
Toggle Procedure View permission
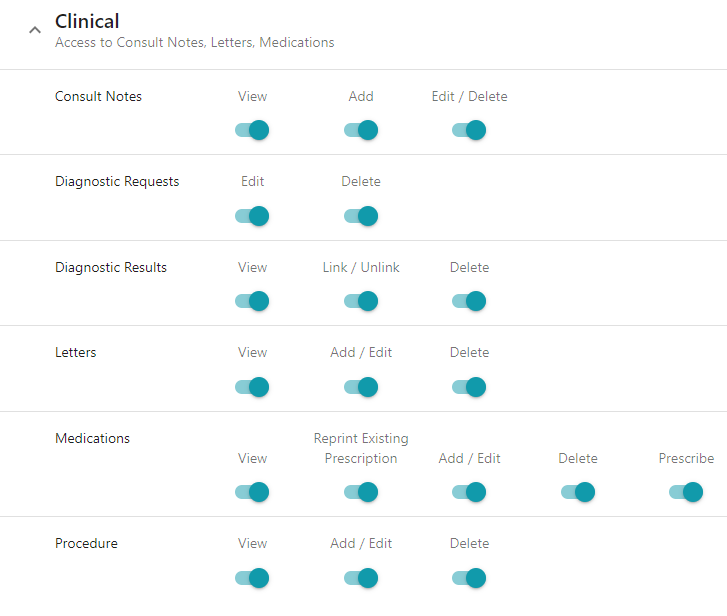click(x=252, y=578)
